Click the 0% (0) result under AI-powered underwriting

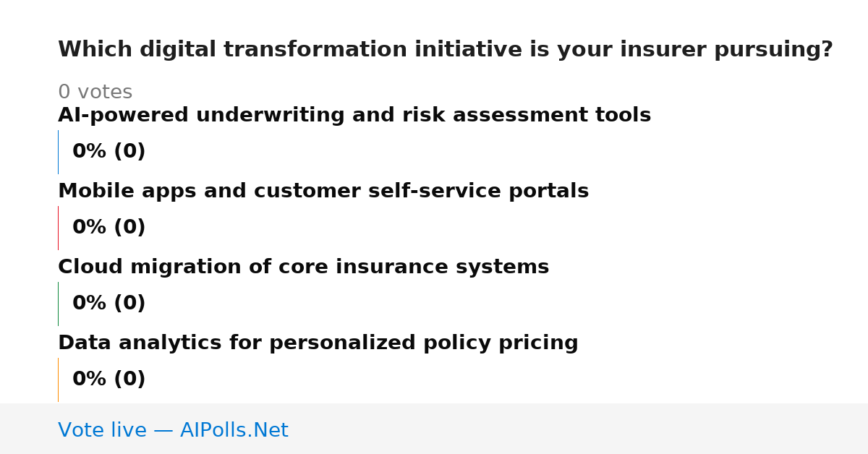(x=109, y=152)
